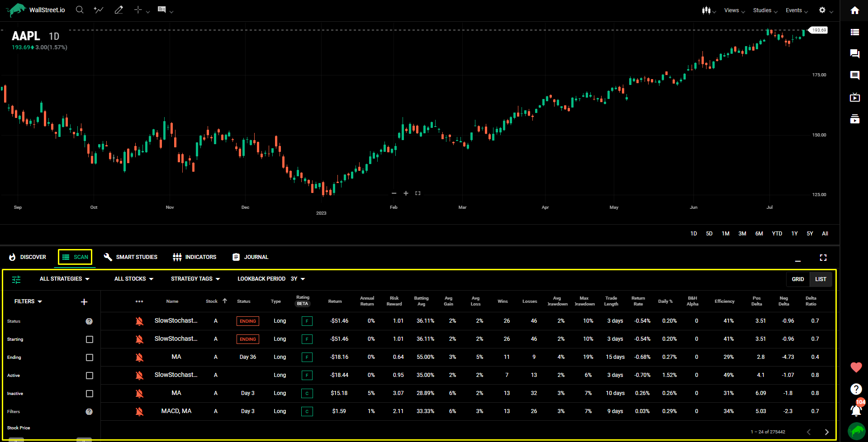Click the 193.69 price label marker
Viewport: 868px width, 442px height.
(818, 30)
